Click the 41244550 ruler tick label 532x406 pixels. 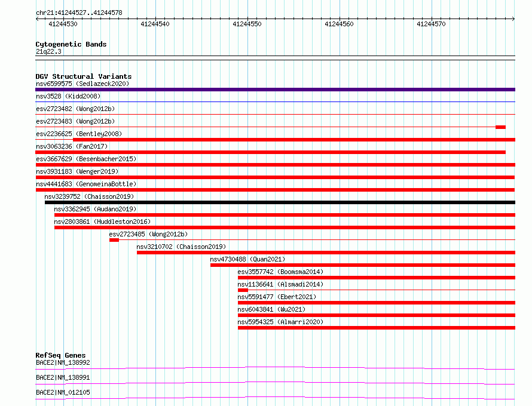(x=247, y=24)
